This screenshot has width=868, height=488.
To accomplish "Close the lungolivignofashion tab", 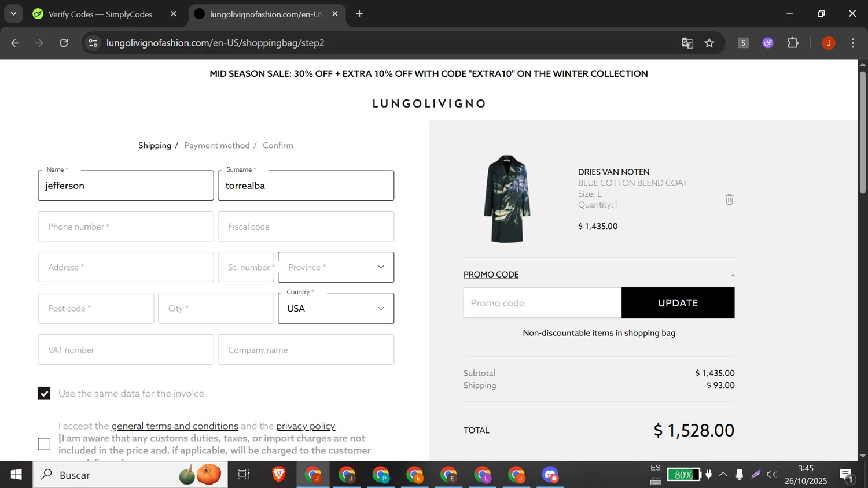I will pyautogui.click(x=334, y=14).
